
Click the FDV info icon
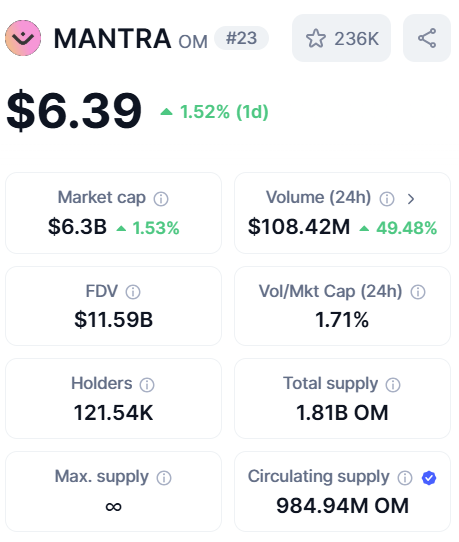click(x=133, y=292)
